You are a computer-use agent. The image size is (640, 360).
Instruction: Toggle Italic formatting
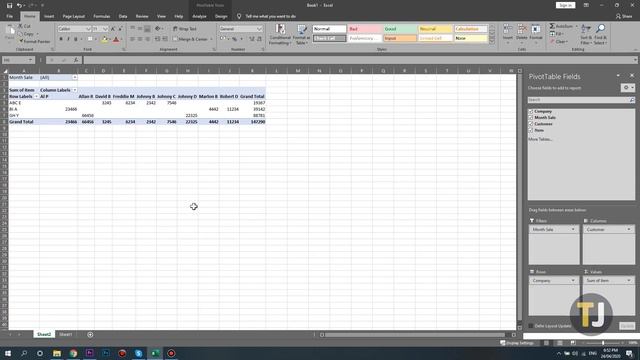tap(68, 39)
